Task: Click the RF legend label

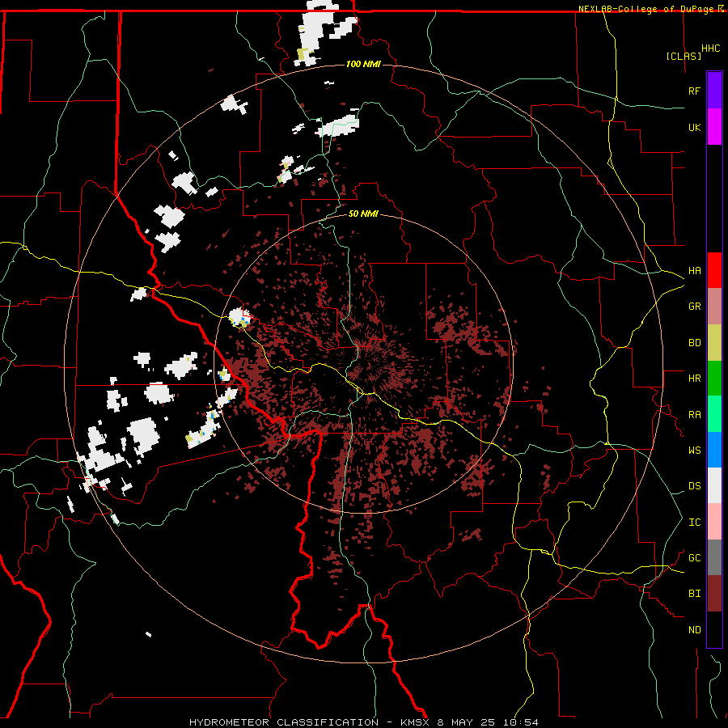Action: (694, 91)
